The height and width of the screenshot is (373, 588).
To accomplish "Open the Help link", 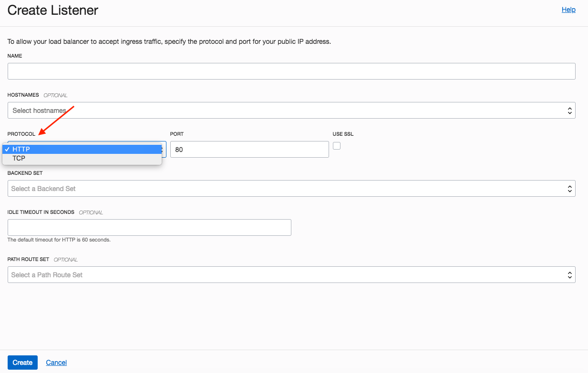I will click(568, 10).
